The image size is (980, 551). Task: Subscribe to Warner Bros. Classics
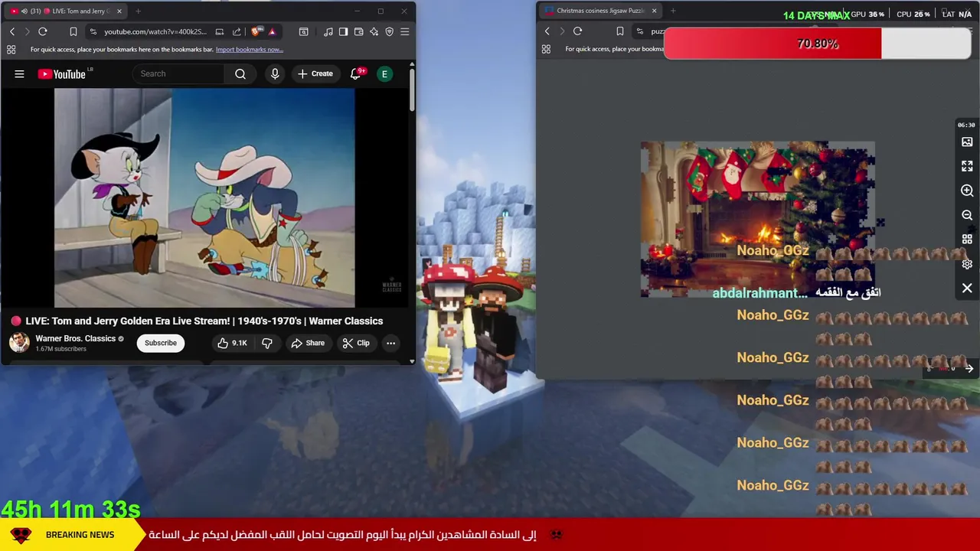161,343
